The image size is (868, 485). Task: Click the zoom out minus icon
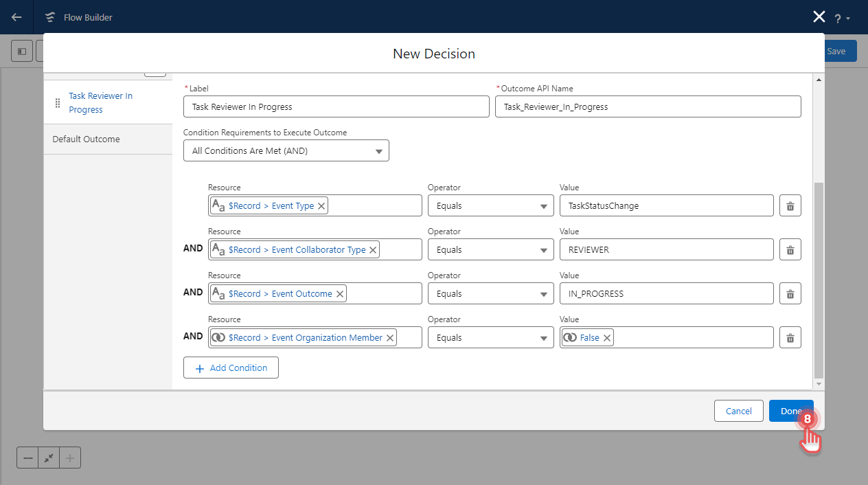[x=27, y=457]
